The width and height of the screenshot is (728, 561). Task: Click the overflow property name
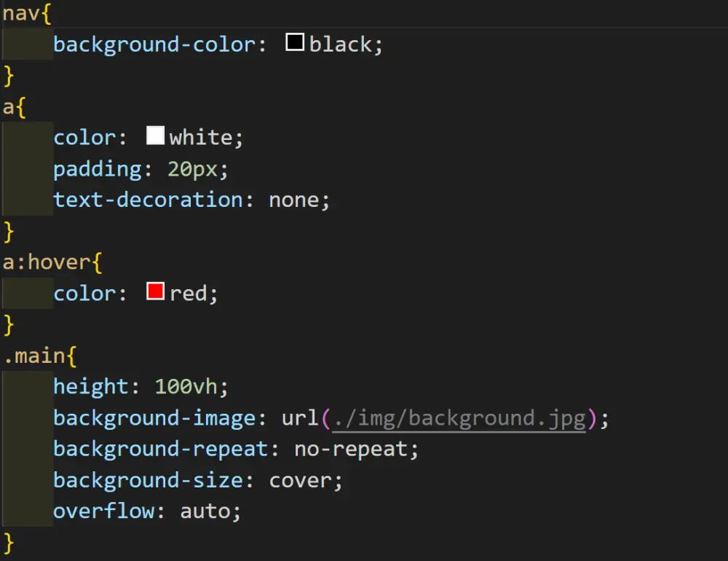(x=103, y=511)
